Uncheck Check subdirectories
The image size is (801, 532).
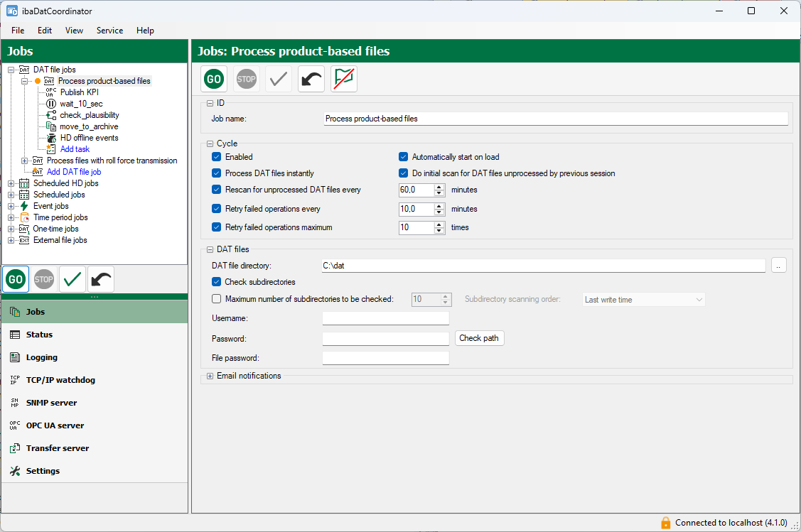[x=217, y=282]
